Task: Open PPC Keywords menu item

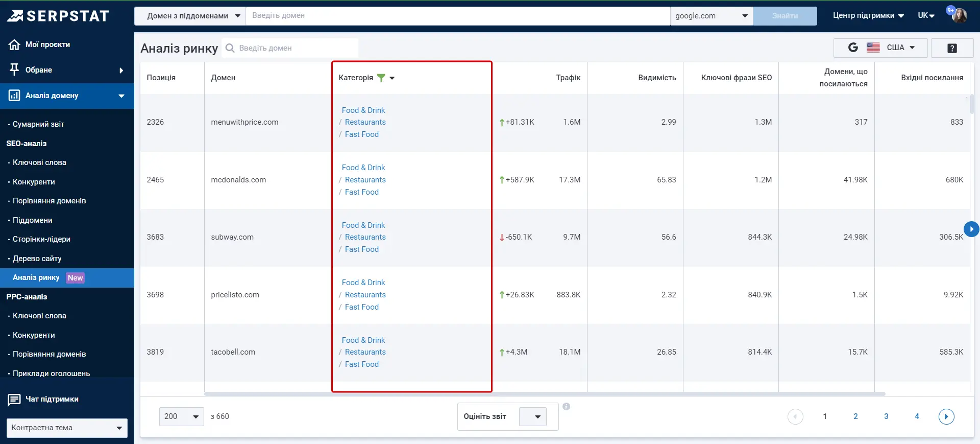Action: (x=39, y=316)
